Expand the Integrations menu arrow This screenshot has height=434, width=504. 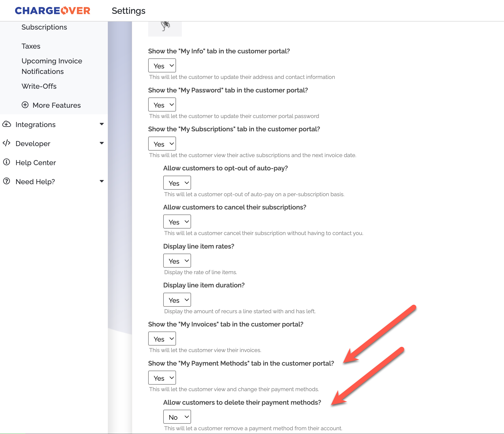[102, 124]
